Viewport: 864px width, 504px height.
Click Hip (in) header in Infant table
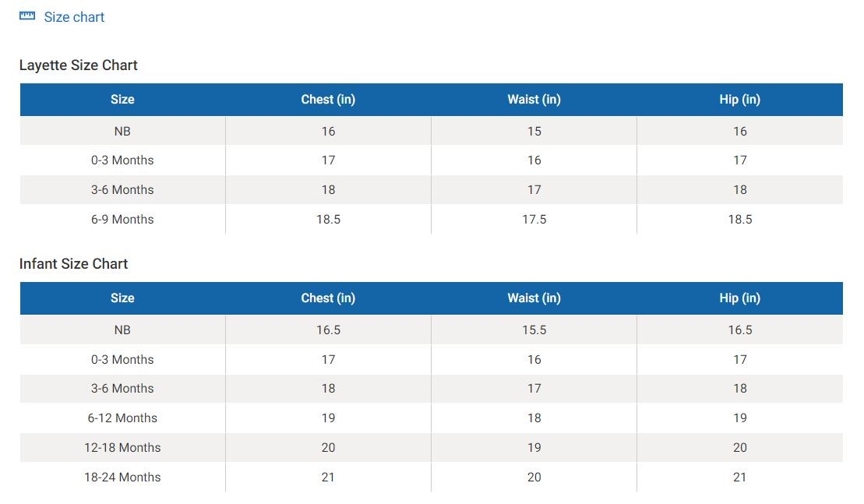[739, 298]
